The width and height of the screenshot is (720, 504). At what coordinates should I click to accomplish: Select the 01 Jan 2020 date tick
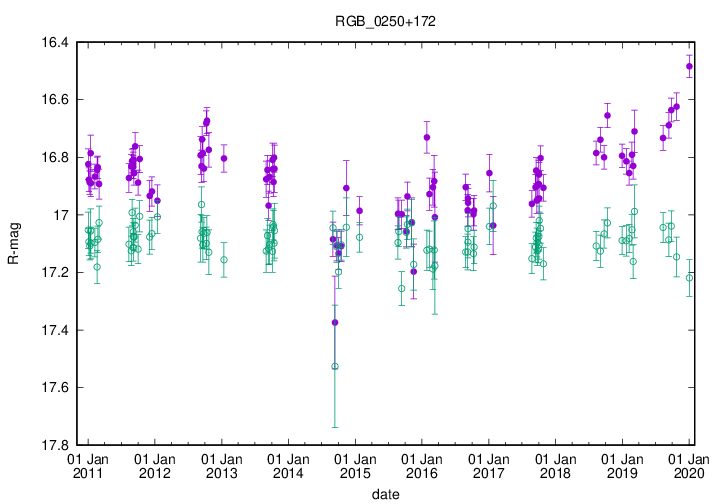point(689,465)
